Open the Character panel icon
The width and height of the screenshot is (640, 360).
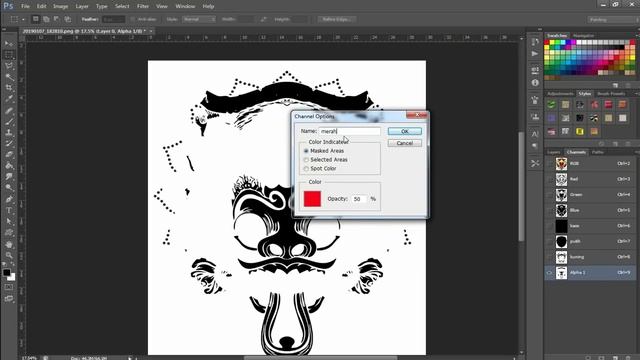pos(535,134)
